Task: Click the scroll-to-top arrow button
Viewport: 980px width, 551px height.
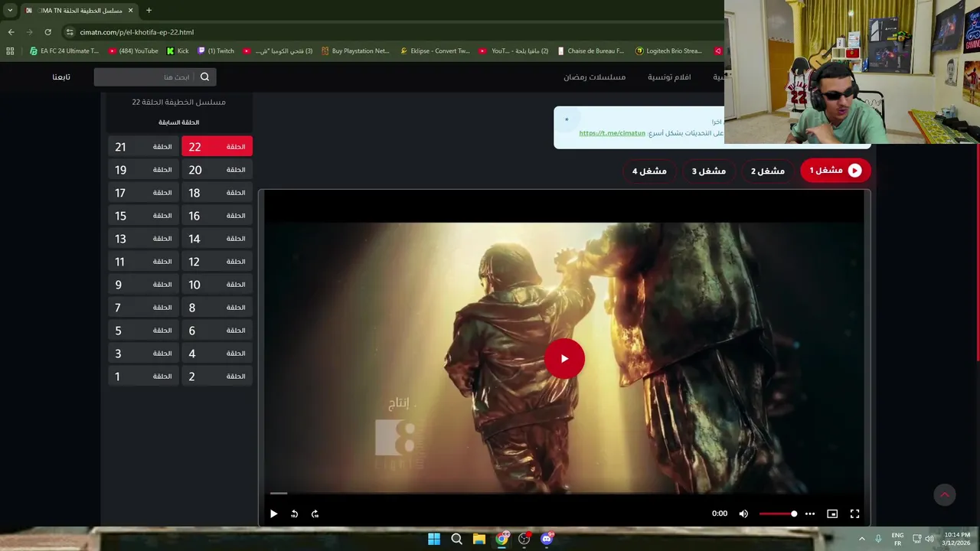Action: point(945,494)
